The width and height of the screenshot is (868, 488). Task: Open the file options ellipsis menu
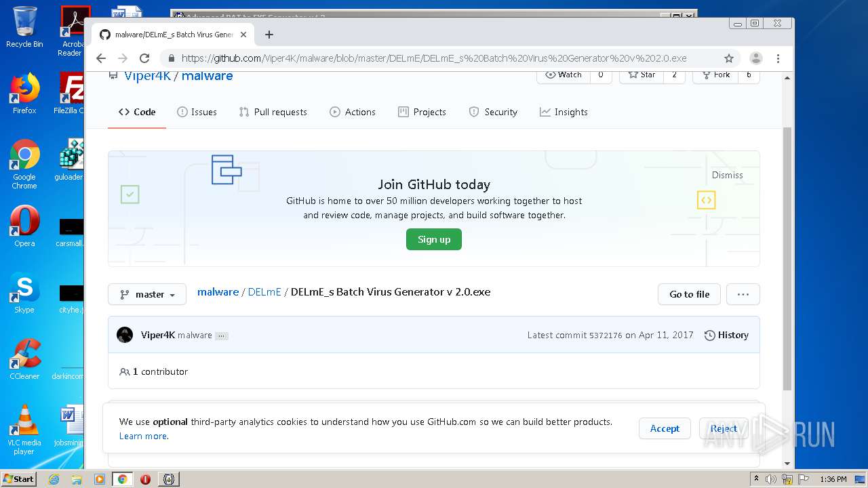click(x=743, y=294)
